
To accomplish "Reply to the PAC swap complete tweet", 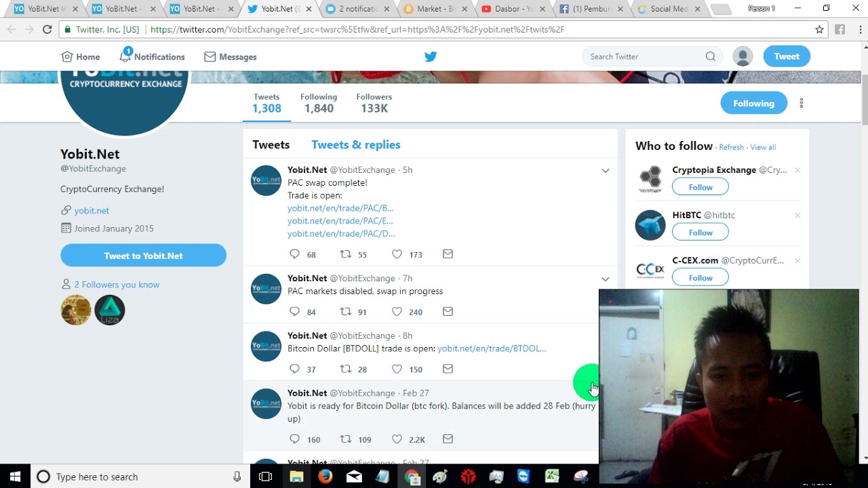I will pyautogui.click(x=294, y=254).
